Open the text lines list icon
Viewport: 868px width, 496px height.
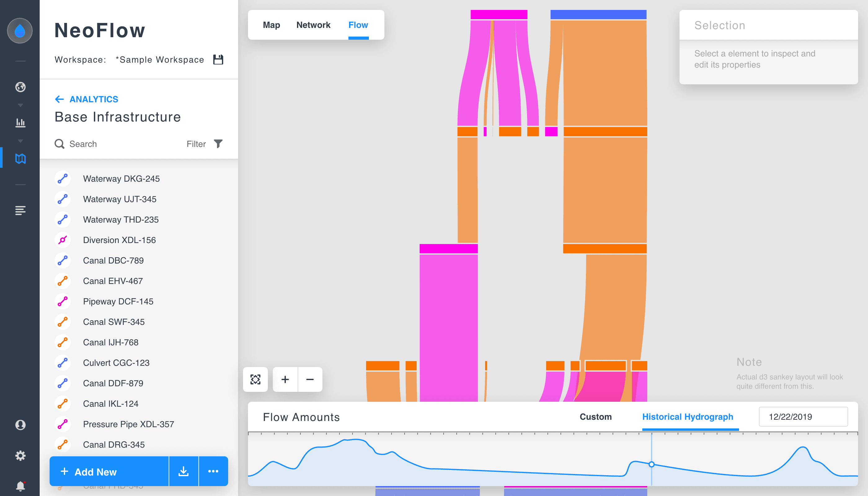pos(20,210)
